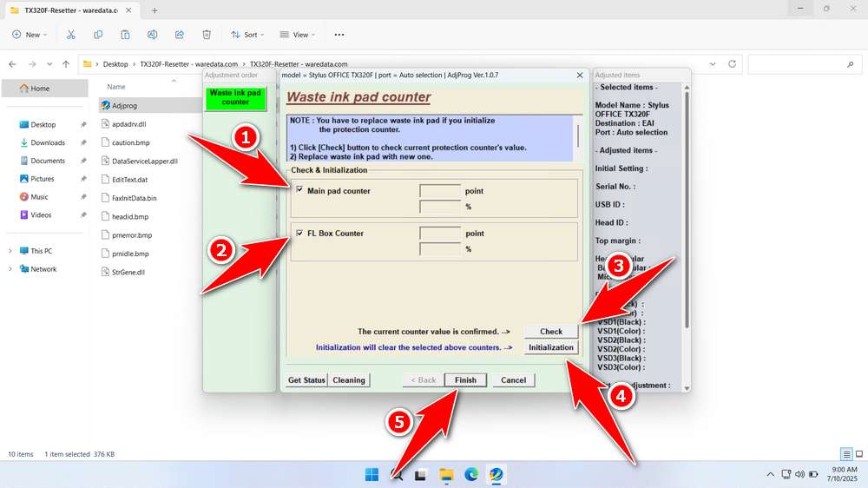Image resolution: width=868 pixels, height=488 pixels.
Task: Click the Share icon in Explorer toolbar
Action: pyautogui.click(x=180, y=35)
